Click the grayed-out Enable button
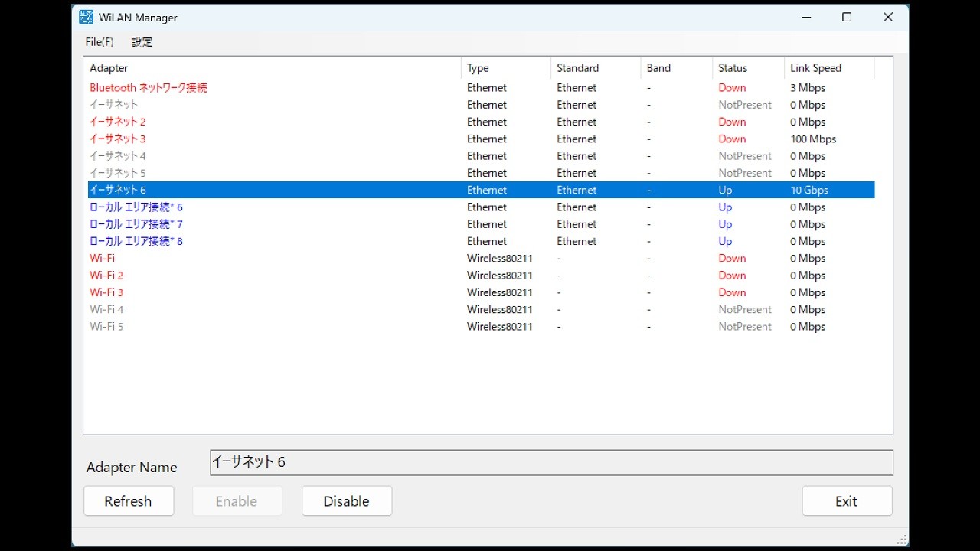 tap(237, 500)
